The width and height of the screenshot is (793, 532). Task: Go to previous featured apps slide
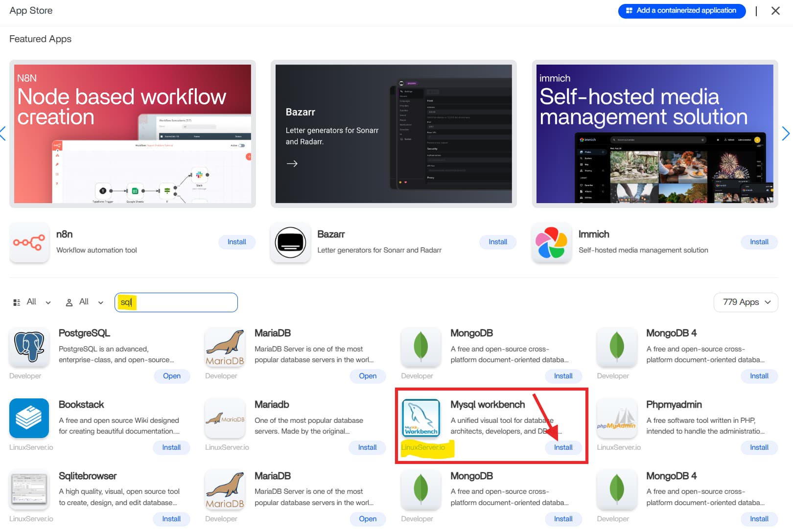[x=3, y=134]
